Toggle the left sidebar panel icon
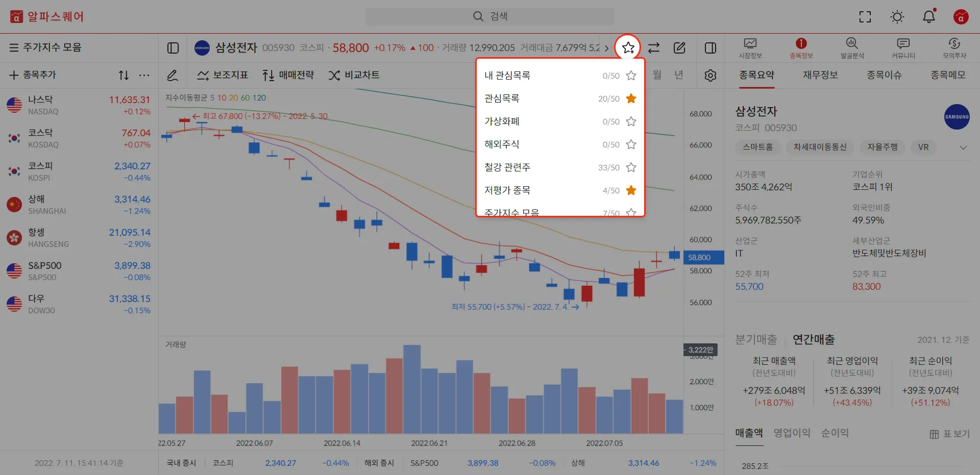This screenshot has width=980, height=475. pos(173,48)
